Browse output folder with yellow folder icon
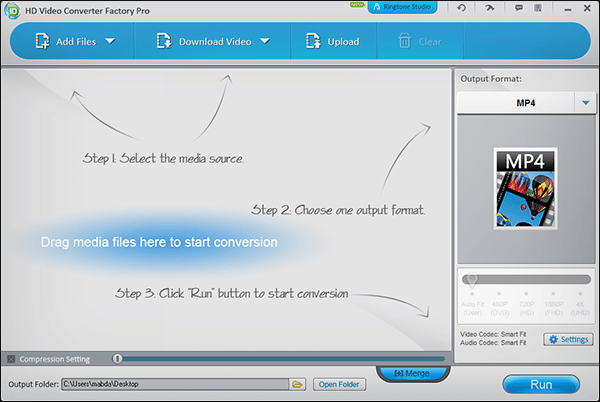Screen dimensions: 600x402 [x=297, y=384]
